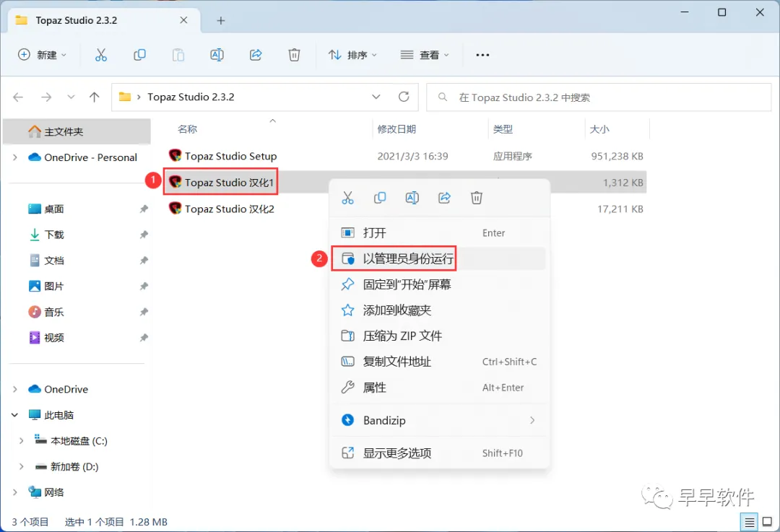Expand 本地磁盘 (C:) tree node
Screen dimensions: 780x532
coord(22,440)
